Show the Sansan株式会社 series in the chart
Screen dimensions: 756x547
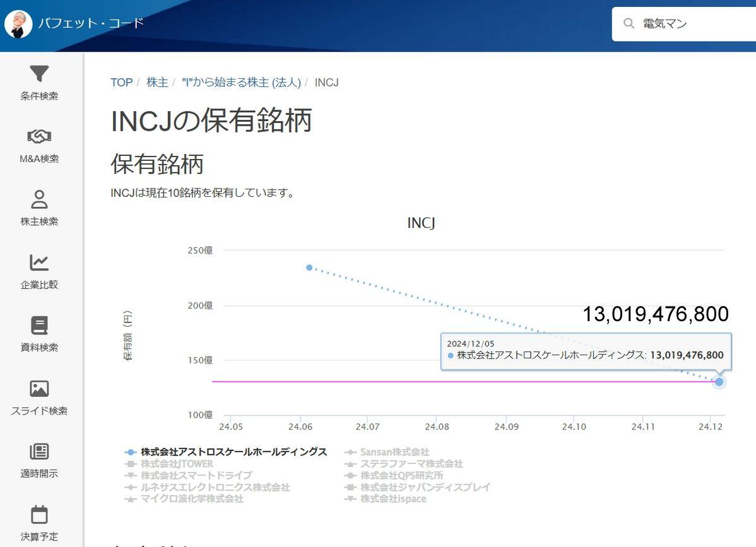pos(394,452)
